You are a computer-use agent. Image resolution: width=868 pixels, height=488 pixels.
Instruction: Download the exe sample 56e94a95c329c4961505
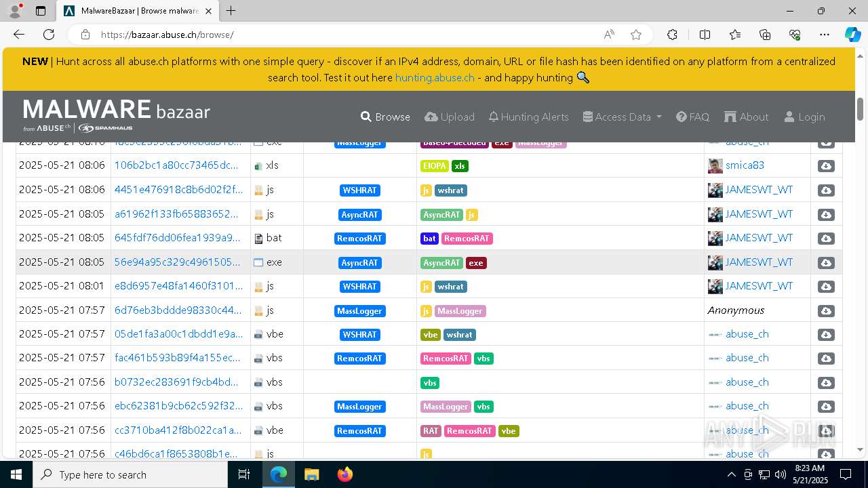(x=825, y=262)
